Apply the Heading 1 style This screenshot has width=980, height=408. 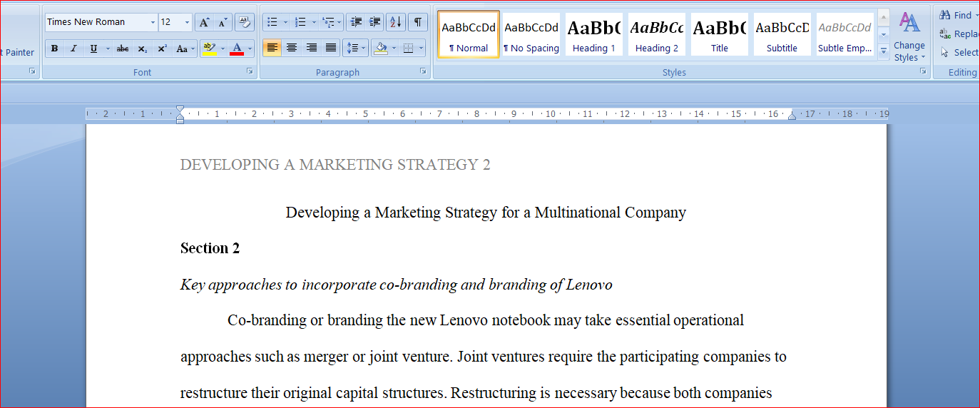[594, 34]
